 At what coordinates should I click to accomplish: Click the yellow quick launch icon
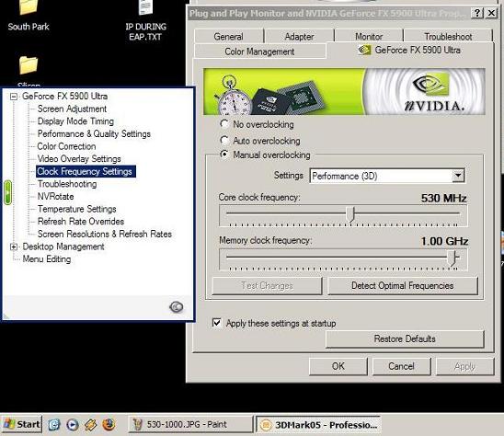tap(91, 425)
